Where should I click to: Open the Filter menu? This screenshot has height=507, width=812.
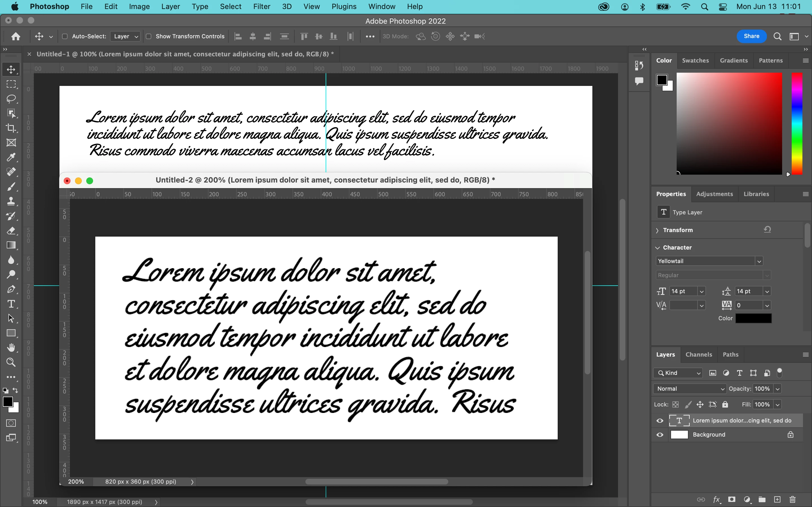click(261, 7)
